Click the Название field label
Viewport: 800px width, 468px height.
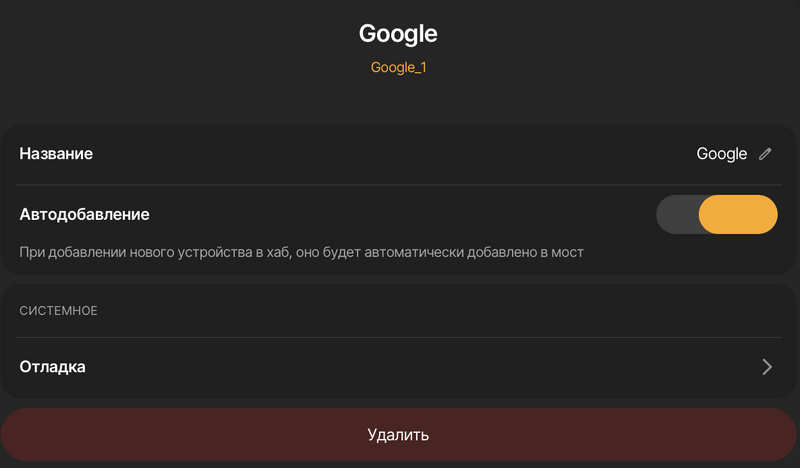tap(56, 154)
